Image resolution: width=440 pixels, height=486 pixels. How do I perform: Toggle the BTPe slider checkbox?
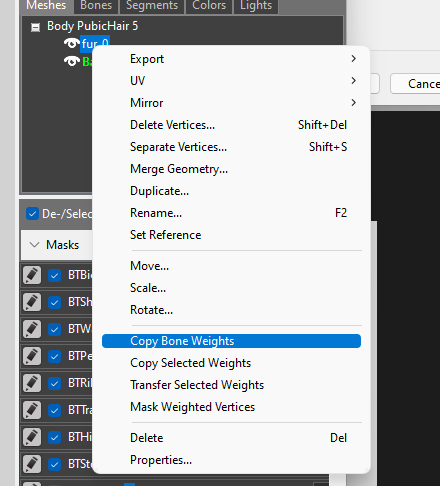click(54, 357)
